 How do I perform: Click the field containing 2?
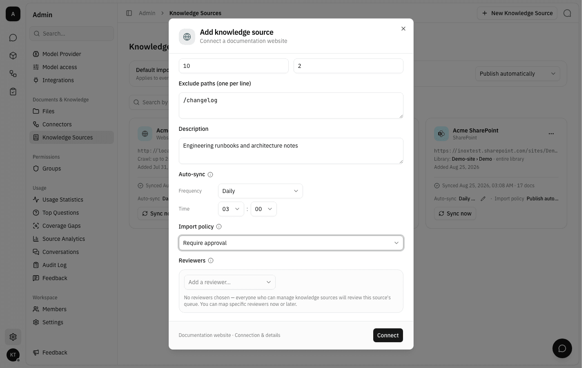click(348, 66)
